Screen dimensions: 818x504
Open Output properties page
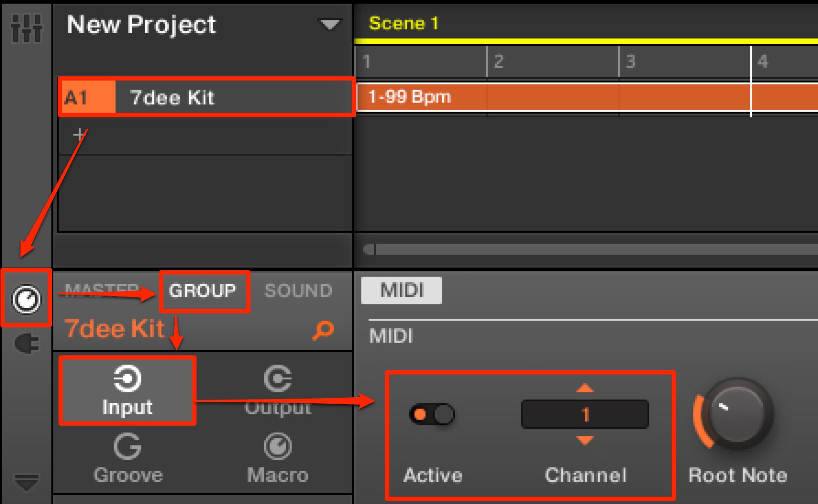click(x=277, y=391)
